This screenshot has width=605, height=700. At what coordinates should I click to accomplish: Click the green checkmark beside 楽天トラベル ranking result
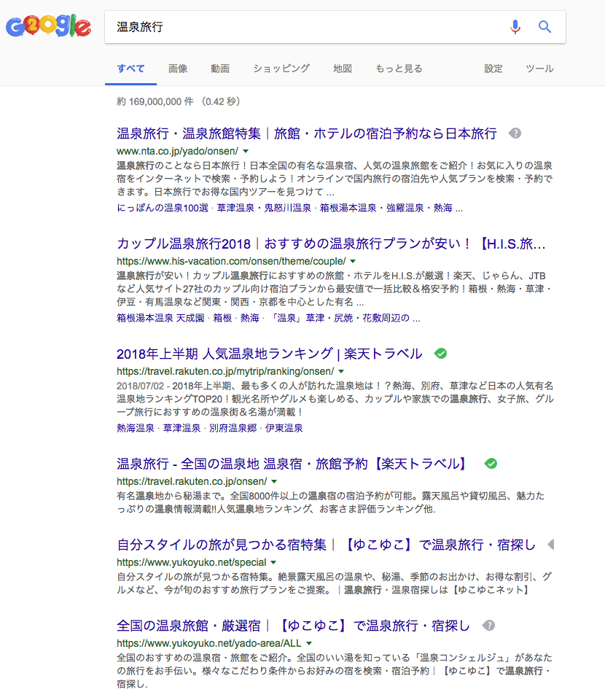click(x=441, y=352)
